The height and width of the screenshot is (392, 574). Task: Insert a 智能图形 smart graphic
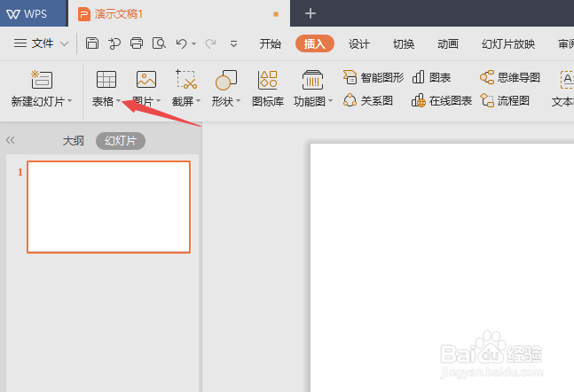click(373, 77)
